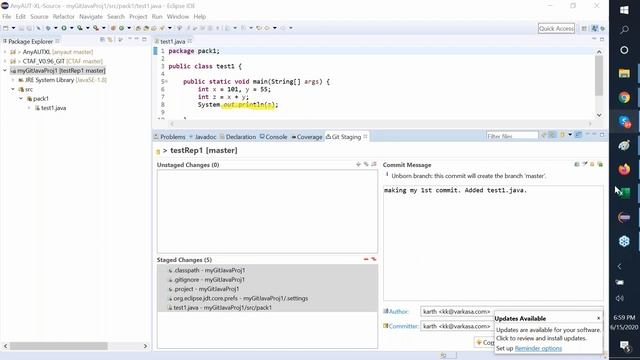This screenshot has height=360, width=640.
Task: Toggle Amend previous commit icon
Action: click(x=577, y=164)
